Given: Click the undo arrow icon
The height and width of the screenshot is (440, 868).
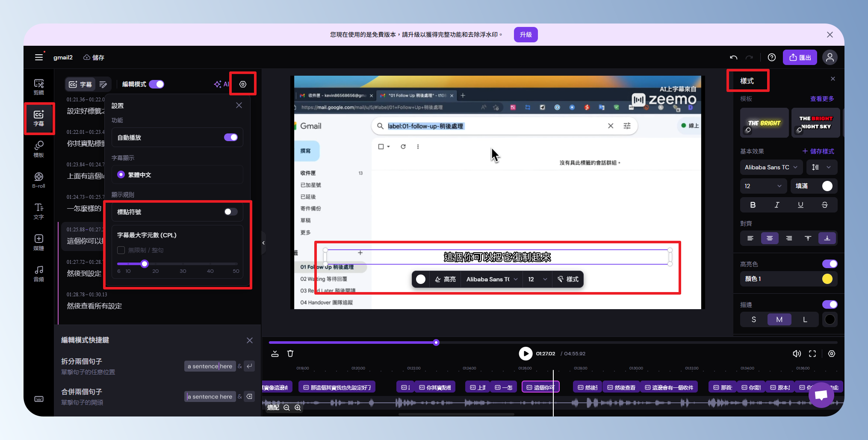Looking at the screenshot, I should click(733, 58).
